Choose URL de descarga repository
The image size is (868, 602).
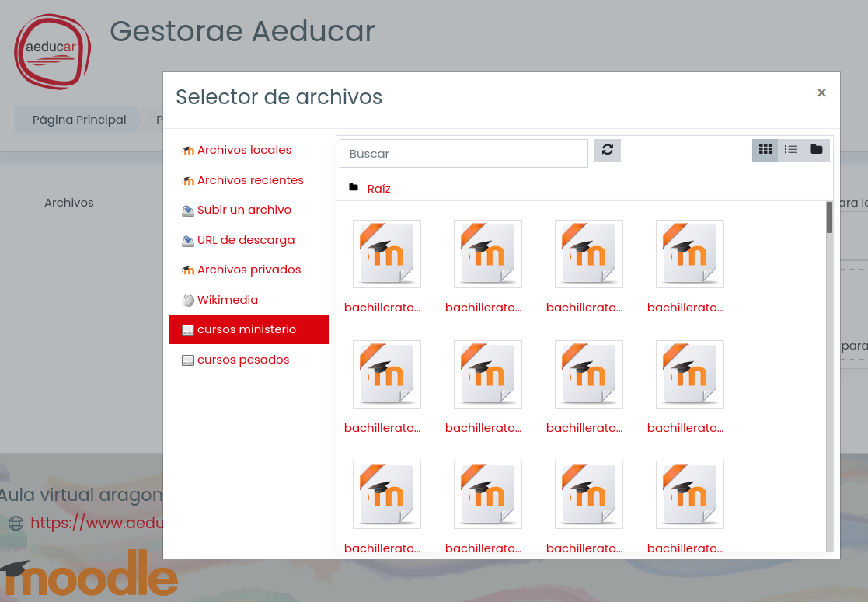(246, 240)
